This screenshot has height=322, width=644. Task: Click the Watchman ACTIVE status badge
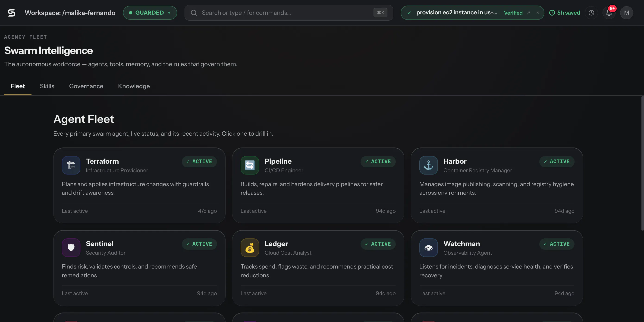click(x=557, y=244)
